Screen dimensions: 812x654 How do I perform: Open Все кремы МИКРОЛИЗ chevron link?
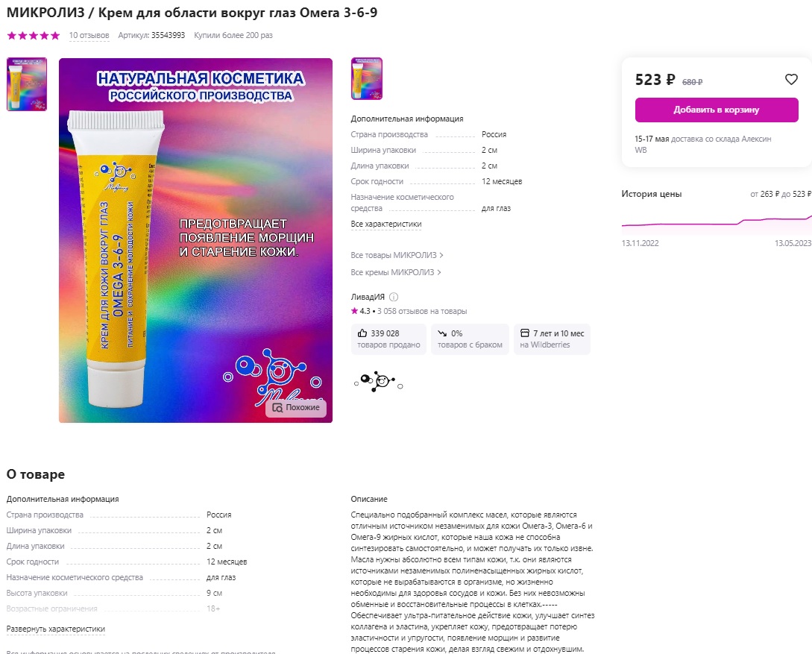click(x=396, y=272)
